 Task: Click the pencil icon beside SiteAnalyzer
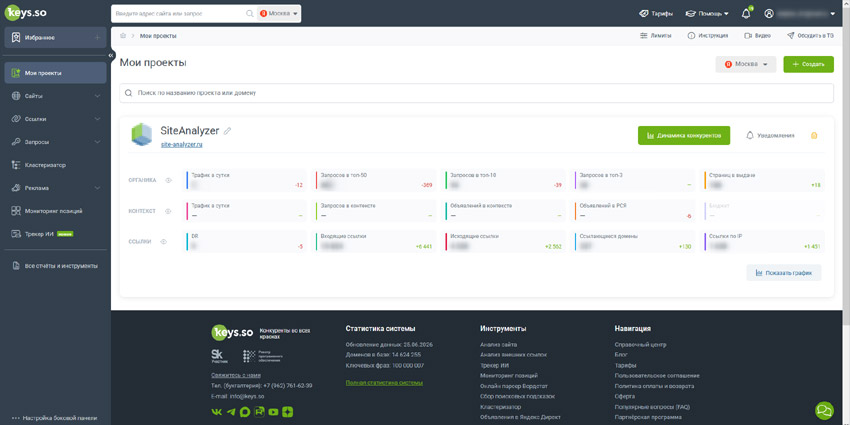[x=228, y=131]
